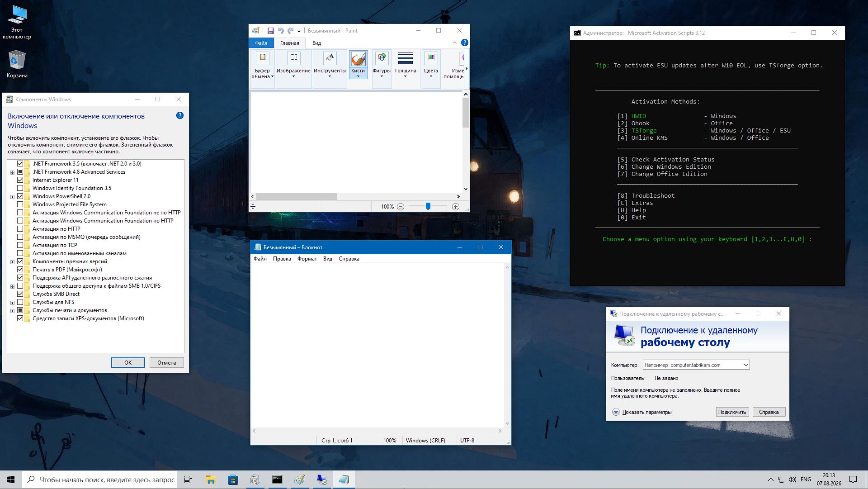The height and width of the screenshot is (489, 868).
Task: Click the Paint zoom slider handle
Action: (x=428, y=206)
